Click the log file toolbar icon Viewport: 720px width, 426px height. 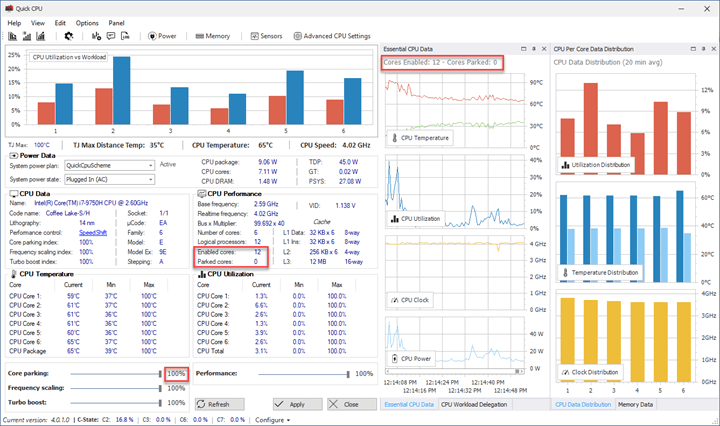pos(125,36)
